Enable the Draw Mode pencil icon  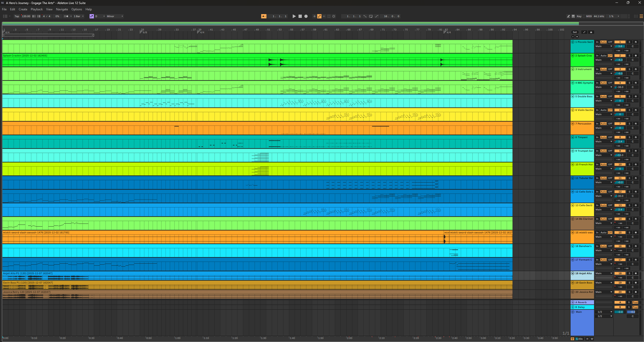[x=569, y=16]
